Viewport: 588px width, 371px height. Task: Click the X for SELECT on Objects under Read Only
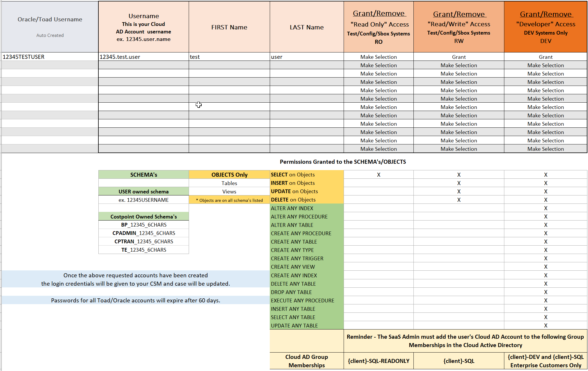coord(378,175)
